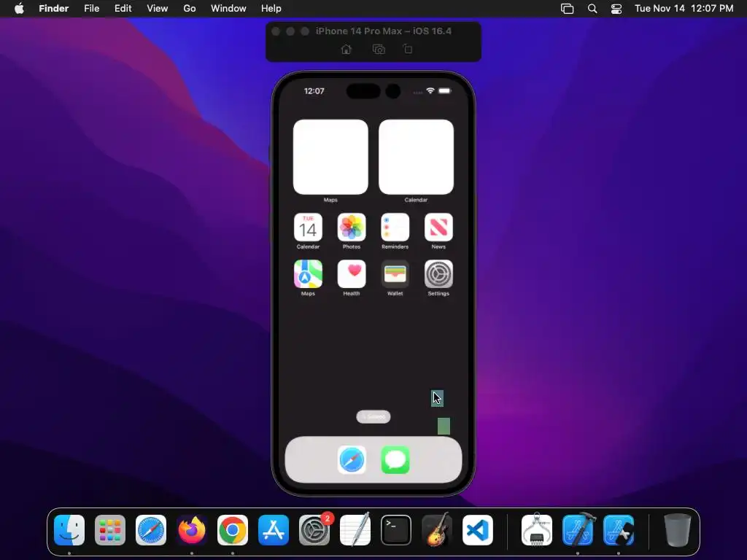This screenshot has width=747, height=560.
Task: Open App Store from the Dock
Action: coord(274,530)
